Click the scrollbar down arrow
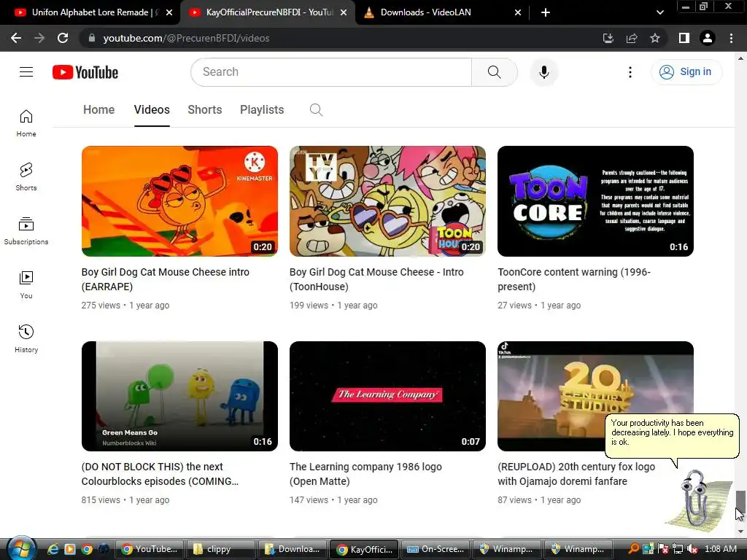This screenshot has width=747, height=560. tap(740, 532)
